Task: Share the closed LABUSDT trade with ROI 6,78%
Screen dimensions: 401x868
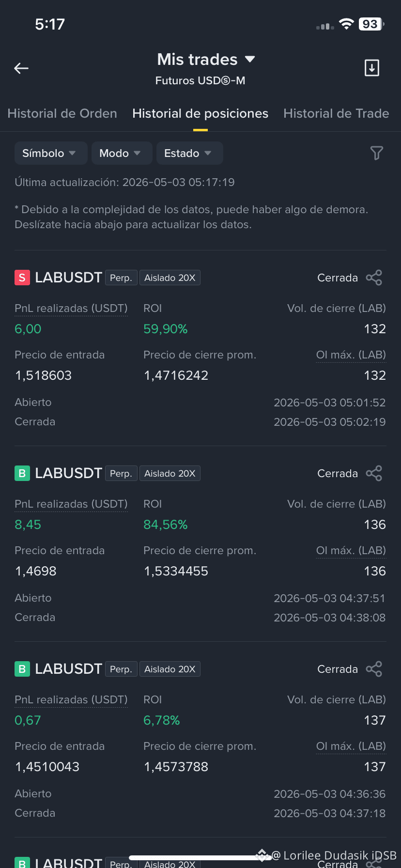Action: [374, 669]
